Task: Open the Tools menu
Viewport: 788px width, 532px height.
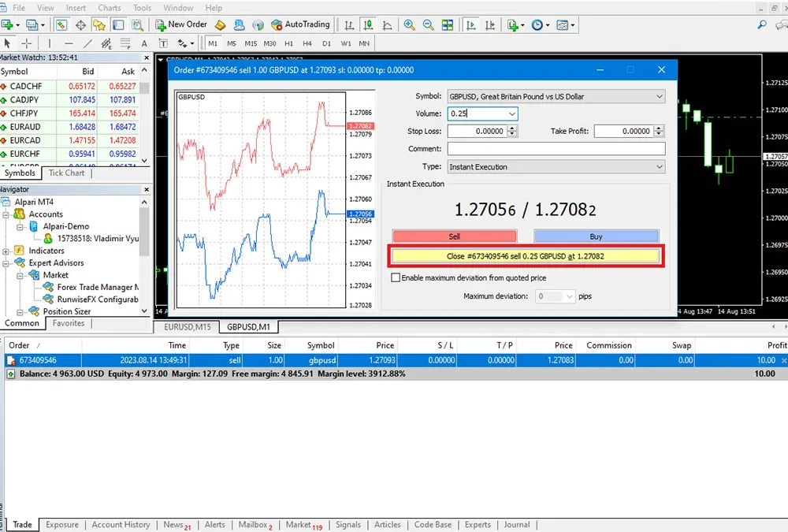Action: 142,8
